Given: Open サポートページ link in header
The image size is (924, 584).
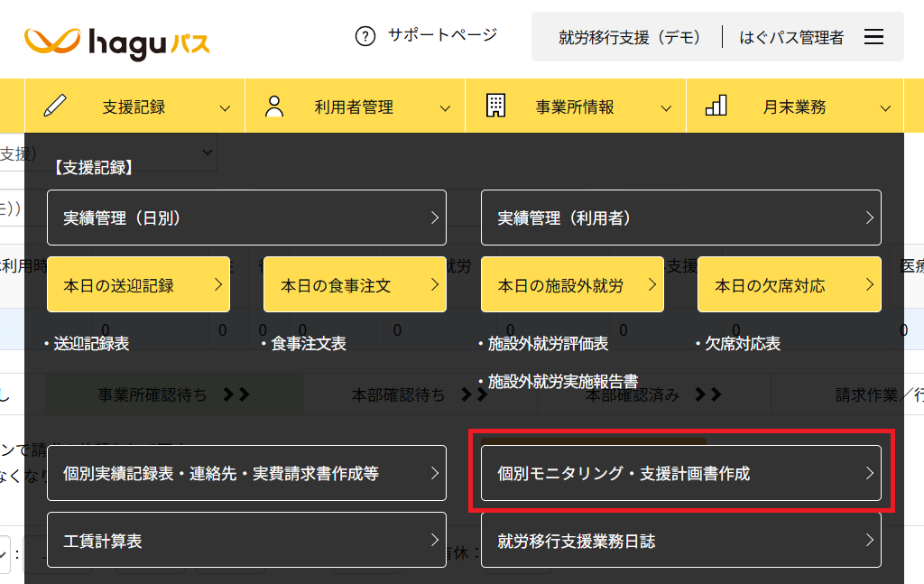Looking at the screenshot, I should (442, 35).
